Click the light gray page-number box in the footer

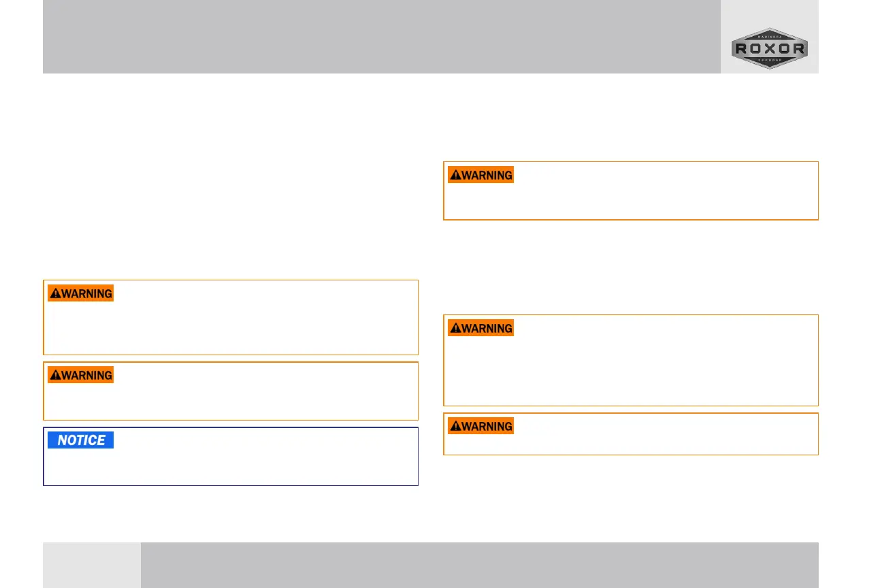coord(92,565)
